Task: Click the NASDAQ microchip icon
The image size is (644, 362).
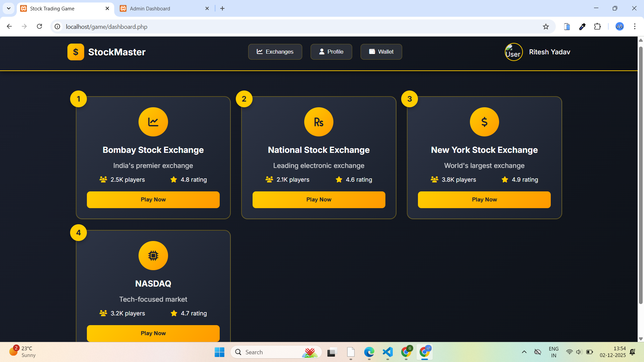Action: (153, 255)
